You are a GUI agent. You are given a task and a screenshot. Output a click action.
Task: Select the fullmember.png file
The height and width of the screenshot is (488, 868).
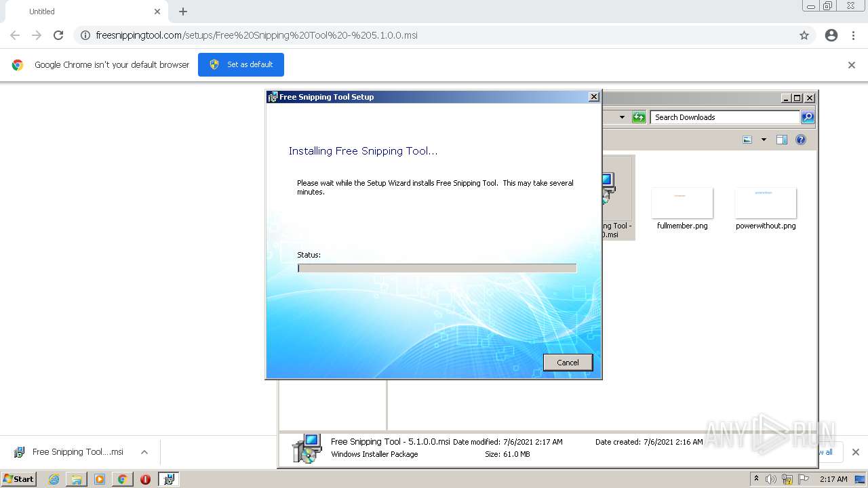[682, 209]
